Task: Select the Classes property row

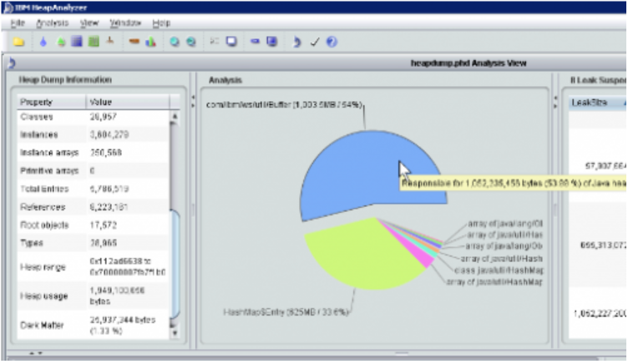Action: click(x=94, y=117)
